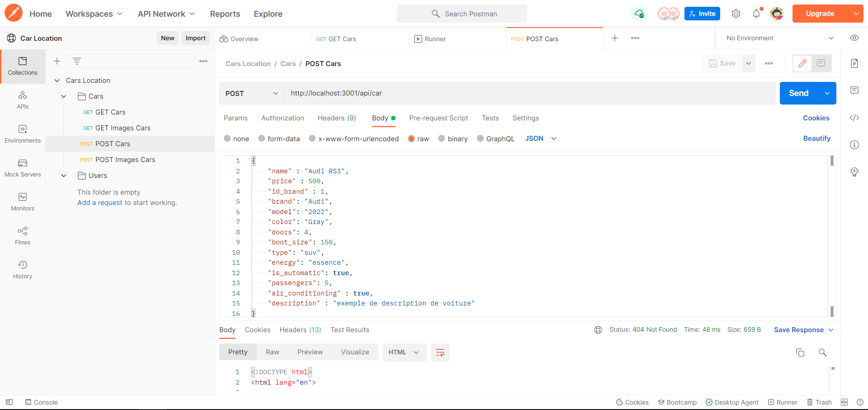This screenshot has width=868, height=410.
Task: Open code snippet icon in right sidebar
Action: 854,118
